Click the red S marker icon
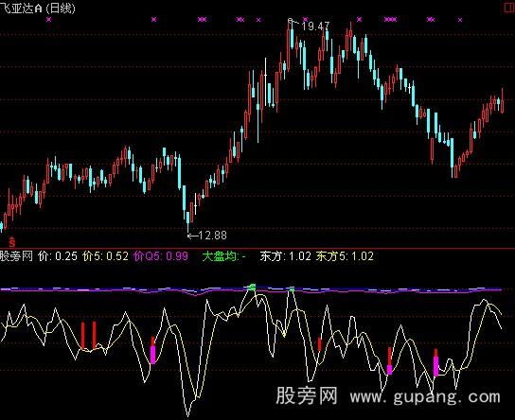The height and width of the screenshot is (420, 515). 12,242
